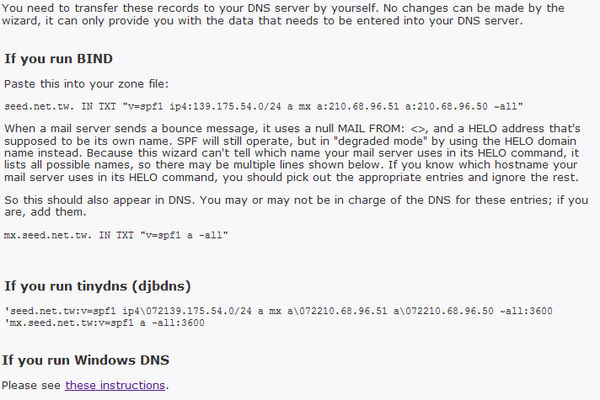Click the "So this should also appear in DNS" paragraph
The width and height of the screenshot is (600, 400).
click(x=296, y=206)
